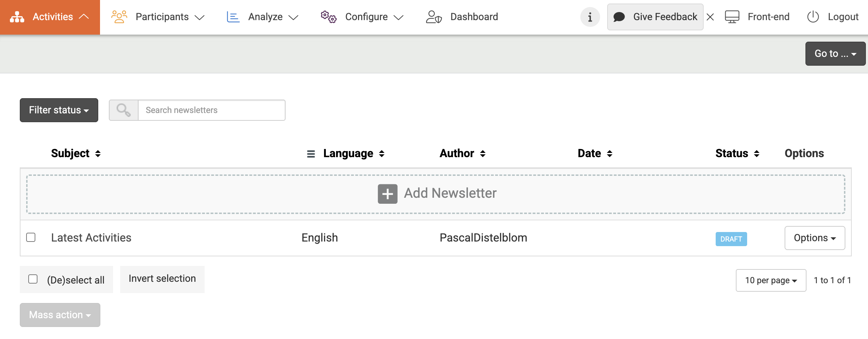Focus the Search newsletters input field
Screen dimensions: 868x339
pos(211,110)
